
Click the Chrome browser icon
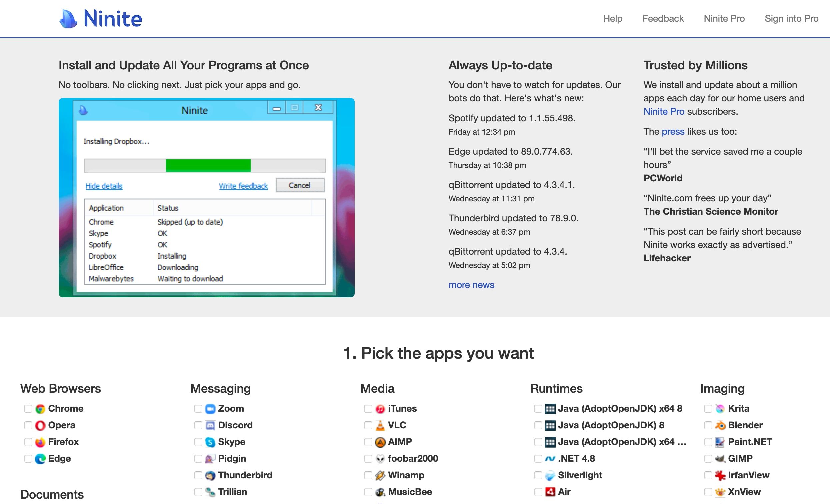point(40,409)
